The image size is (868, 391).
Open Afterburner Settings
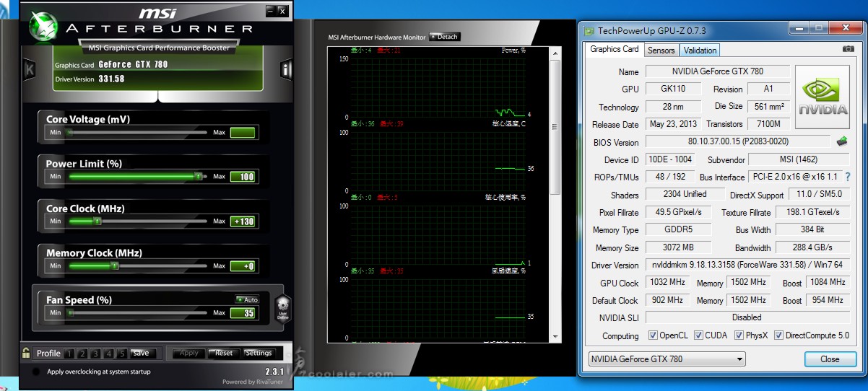pyautogui.click(x=259, y=353)
